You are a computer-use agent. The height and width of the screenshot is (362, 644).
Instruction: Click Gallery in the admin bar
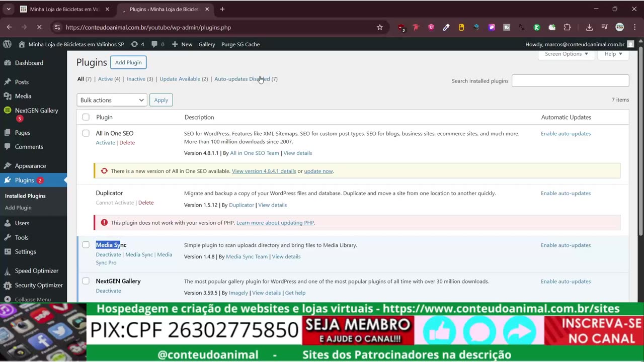click(207, 44)
